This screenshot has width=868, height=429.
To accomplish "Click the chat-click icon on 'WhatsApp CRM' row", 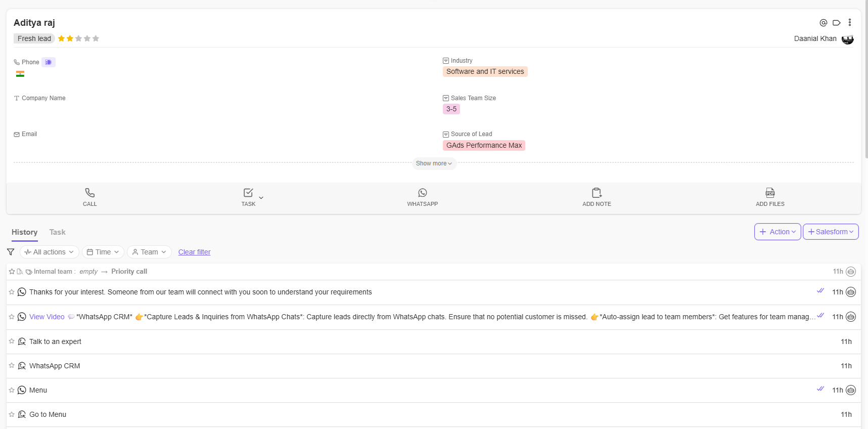I will click(x=22, y=366).
